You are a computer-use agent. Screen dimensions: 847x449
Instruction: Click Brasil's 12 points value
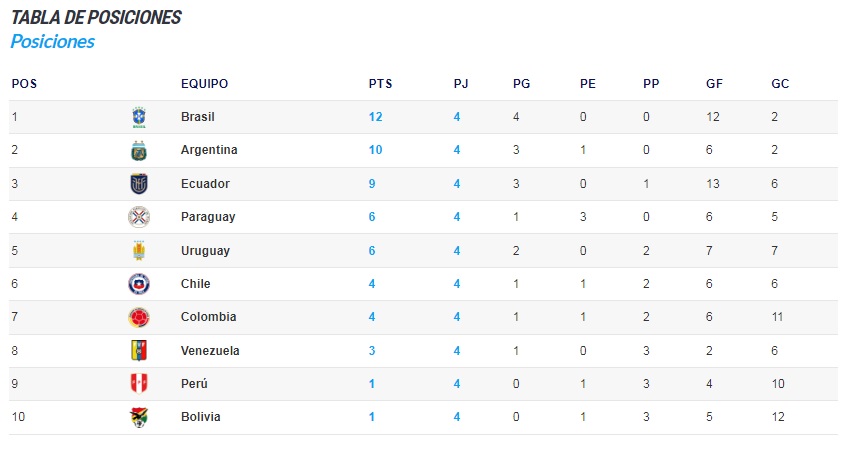(x=375, y=117)
